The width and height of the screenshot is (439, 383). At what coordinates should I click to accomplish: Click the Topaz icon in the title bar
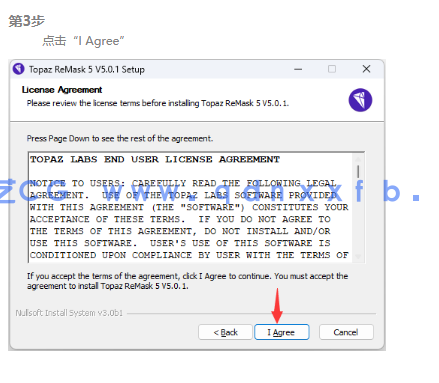(19, 69)
